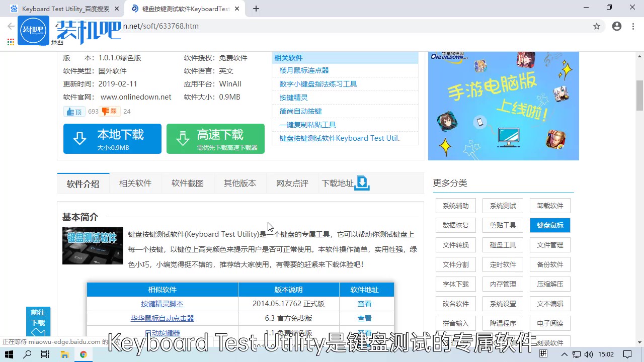The height and width of the screenshot is (362, 644).
Task: Bookmark this page with the star icon
Action: (x=597, y=26)
